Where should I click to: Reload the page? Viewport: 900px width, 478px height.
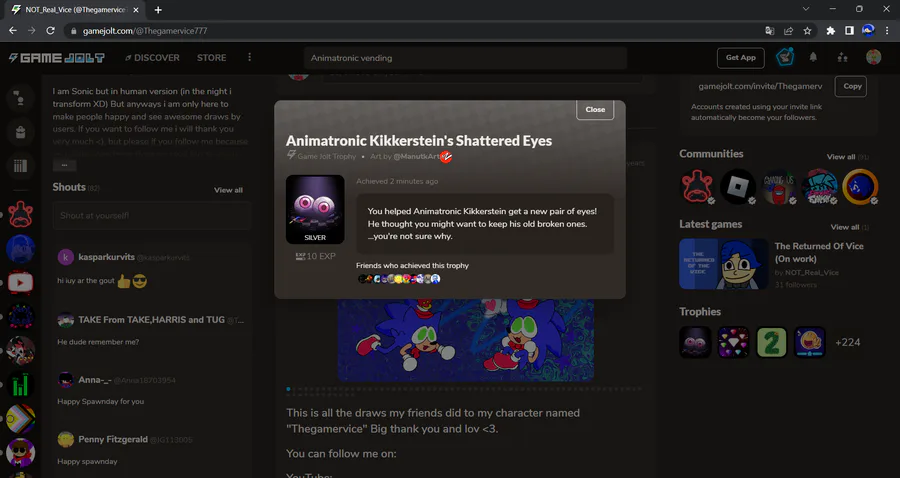coord(51,30)
